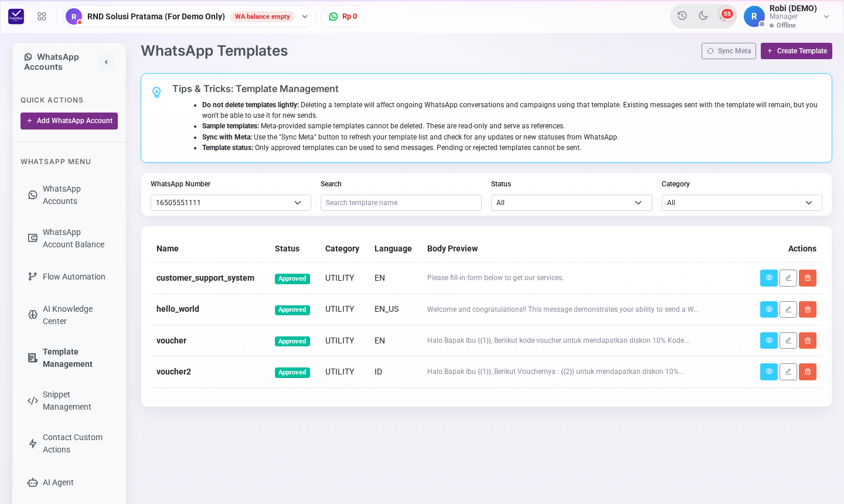Expand the Status filter dropdown
Screen dimensions: 844x504
pyautogui.click(x=571, y=203)
